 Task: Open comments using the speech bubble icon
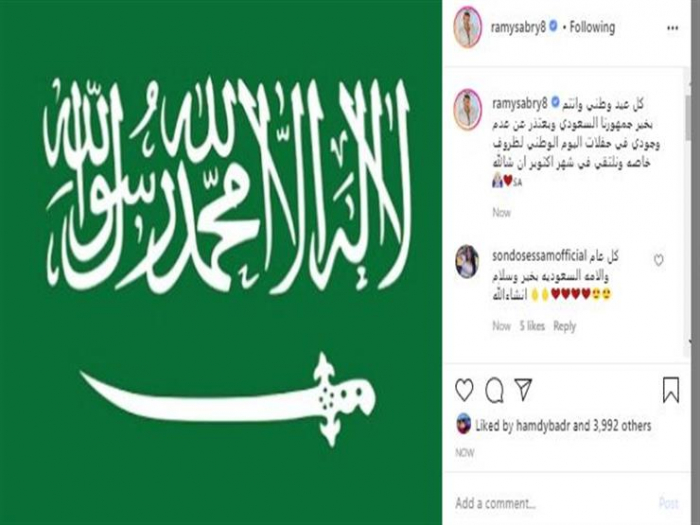[x=494, y=391]
